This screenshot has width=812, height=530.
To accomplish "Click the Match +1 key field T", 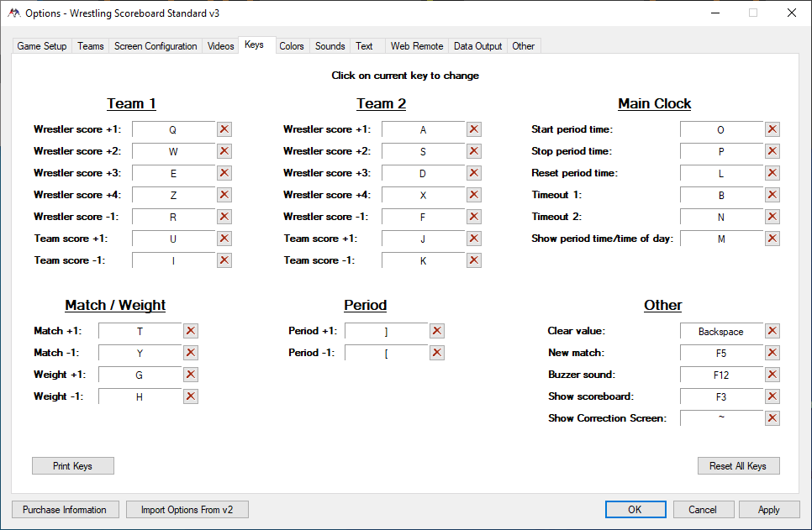I will click(x=140, y=331).
